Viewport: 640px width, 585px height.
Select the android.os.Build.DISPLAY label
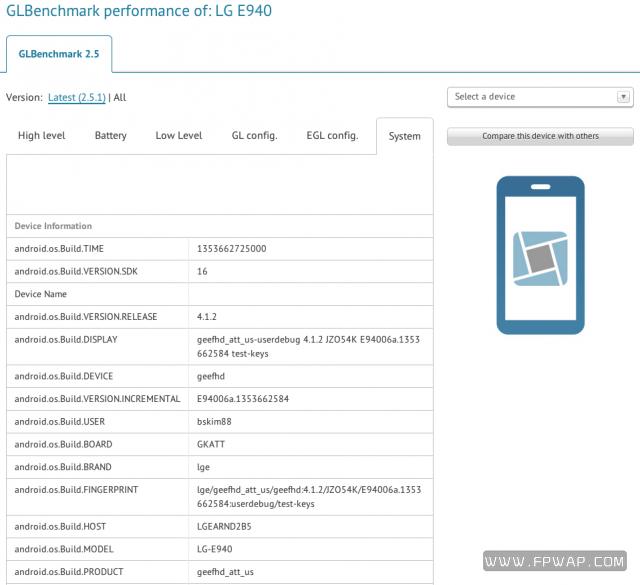66,340
